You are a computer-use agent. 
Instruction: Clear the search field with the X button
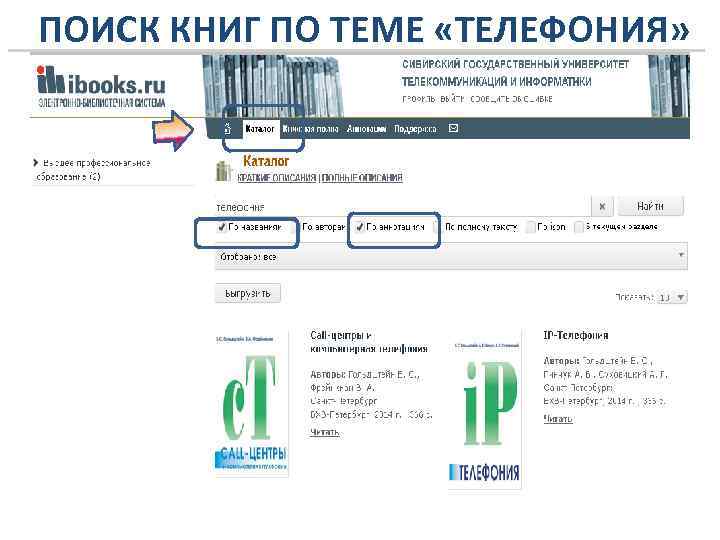pos(602,207)
